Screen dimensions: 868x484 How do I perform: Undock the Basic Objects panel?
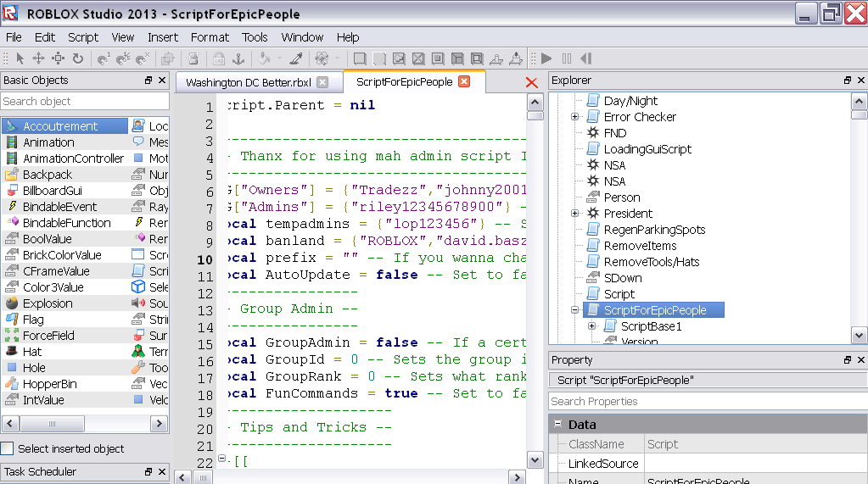(x=148, y=81)
